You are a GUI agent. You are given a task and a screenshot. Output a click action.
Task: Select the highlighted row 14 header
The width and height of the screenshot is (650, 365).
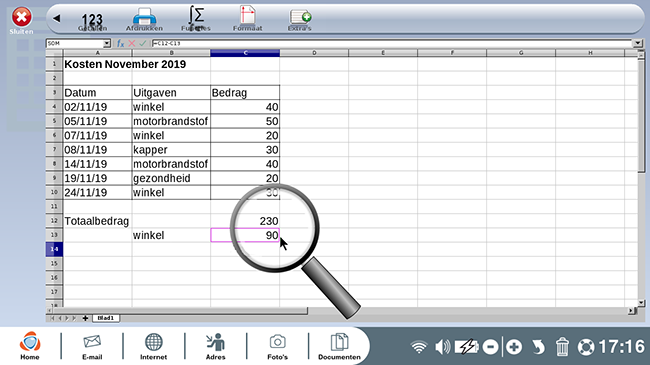coord(54,249)
